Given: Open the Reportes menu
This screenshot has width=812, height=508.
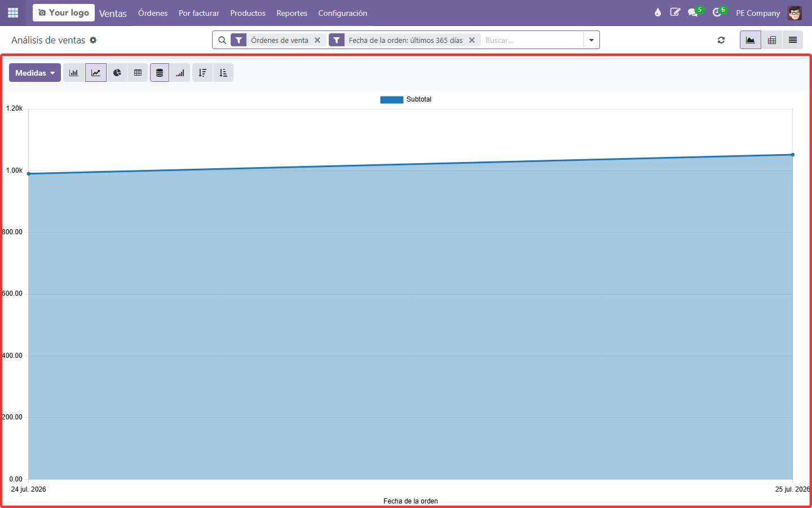Looking at the screenshot, I should tap(292, 13).
